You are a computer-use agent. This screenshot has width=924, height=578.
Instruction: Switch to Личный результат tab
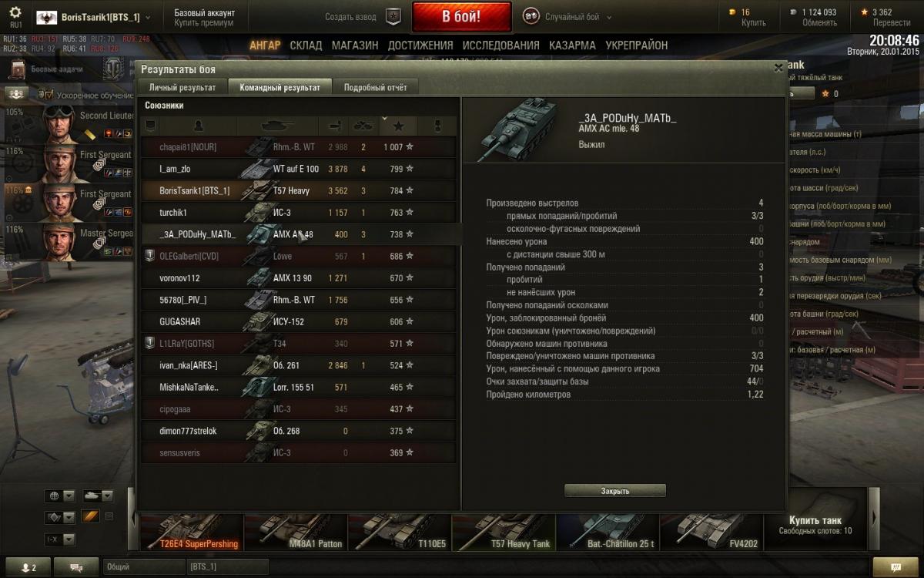click(182, 87)
